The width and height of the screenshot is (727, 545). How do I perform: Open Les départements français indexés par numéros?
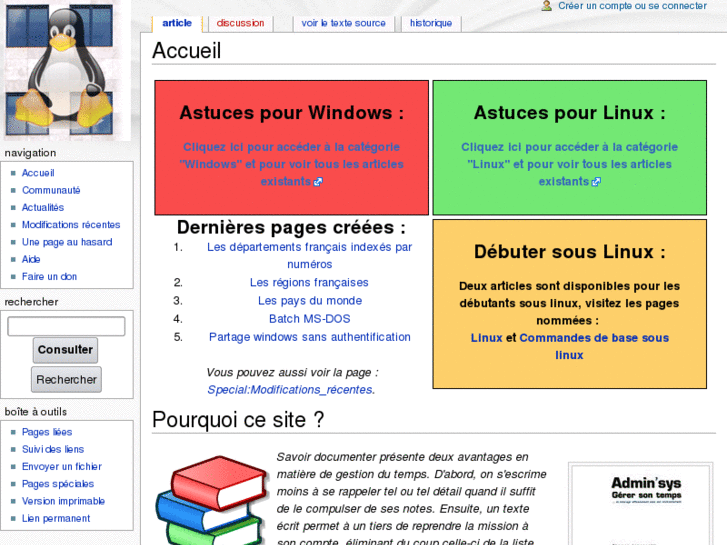309,256
